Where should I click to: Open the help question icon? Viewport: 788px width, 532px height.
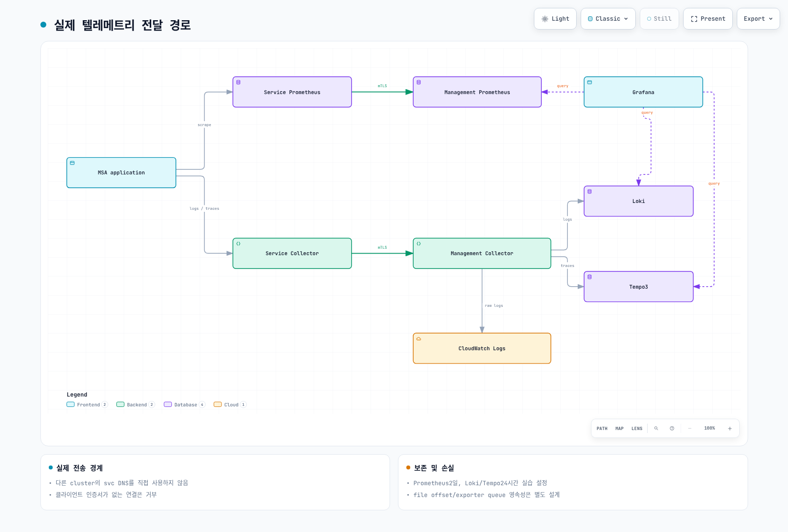[672, 429]
